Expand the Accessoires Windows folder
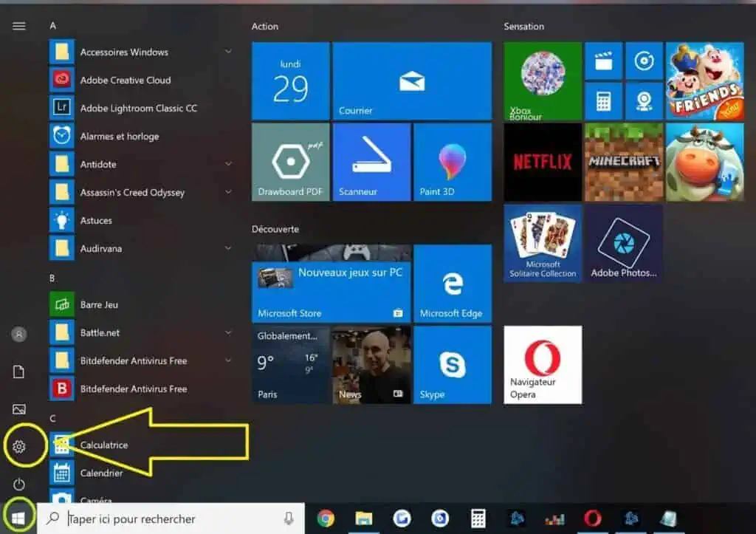Screen dimensions: 756x534 227,52
